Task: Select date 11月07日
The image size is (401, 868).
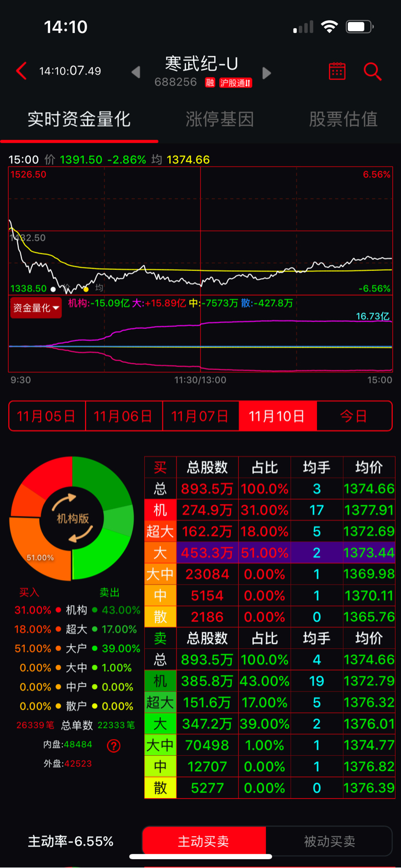Action: tap(200, 416)
